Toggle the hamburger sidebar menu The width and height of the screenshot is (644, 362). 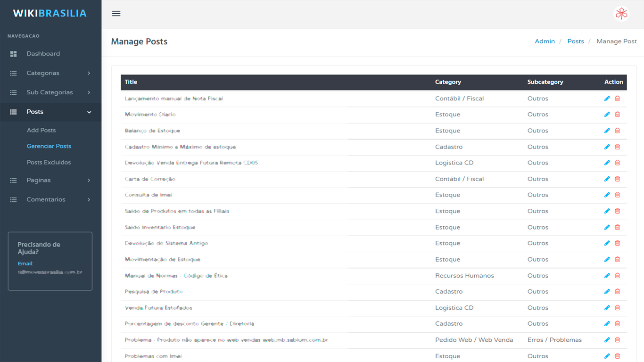point(116,14)
